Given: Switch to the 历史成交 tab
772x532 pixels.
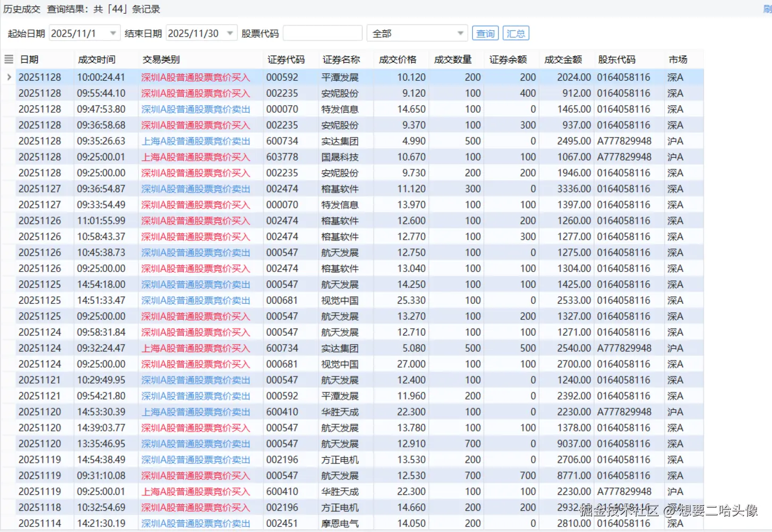Looking at the screenshot, I should [x=21, y=8].
